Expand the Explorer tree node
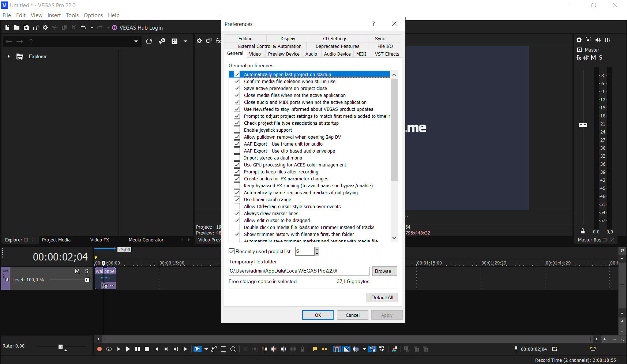Screen dimensions: 627x364 coord(8,56)
